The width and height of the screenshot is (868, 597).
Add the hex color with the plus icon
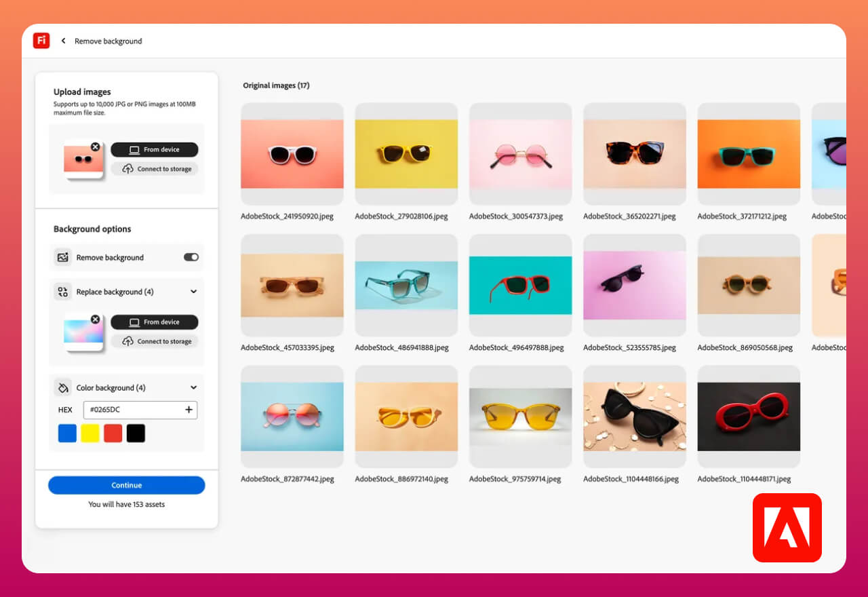coord(189,410)
